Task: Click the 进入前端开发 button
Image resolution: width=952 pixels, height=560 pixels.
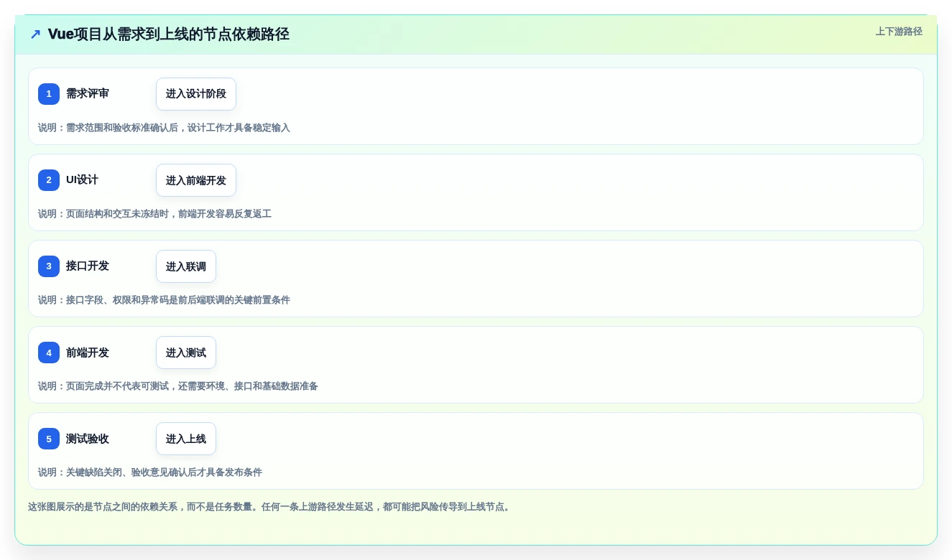Action: [x=196, y=180]
